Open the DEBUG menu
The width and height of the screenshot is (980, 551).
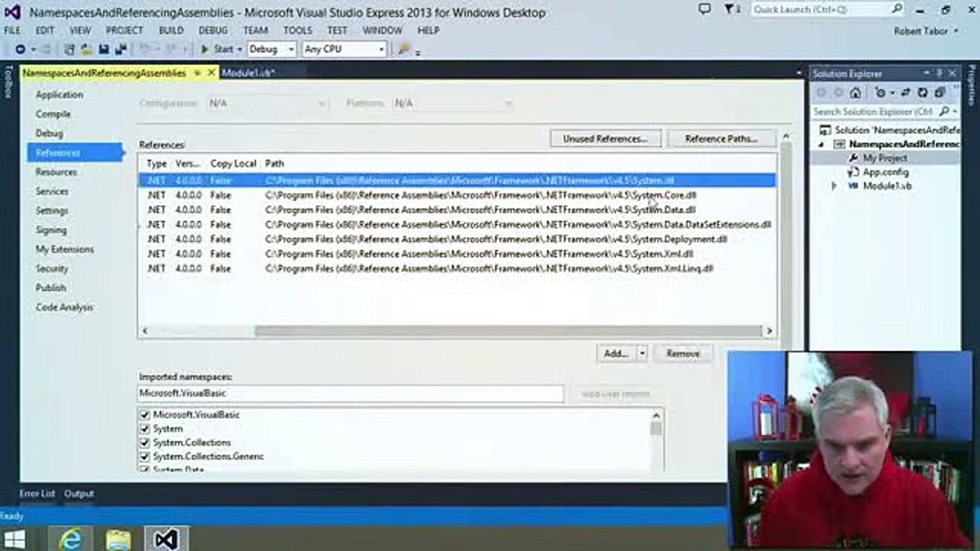pos(213,31)
